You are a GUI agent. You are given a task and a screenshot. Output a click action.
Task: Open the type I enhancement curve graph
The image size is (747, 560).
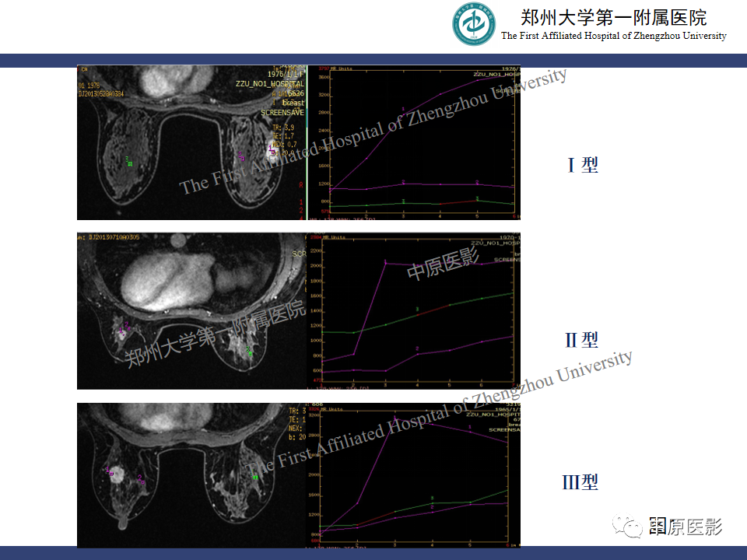414,142
